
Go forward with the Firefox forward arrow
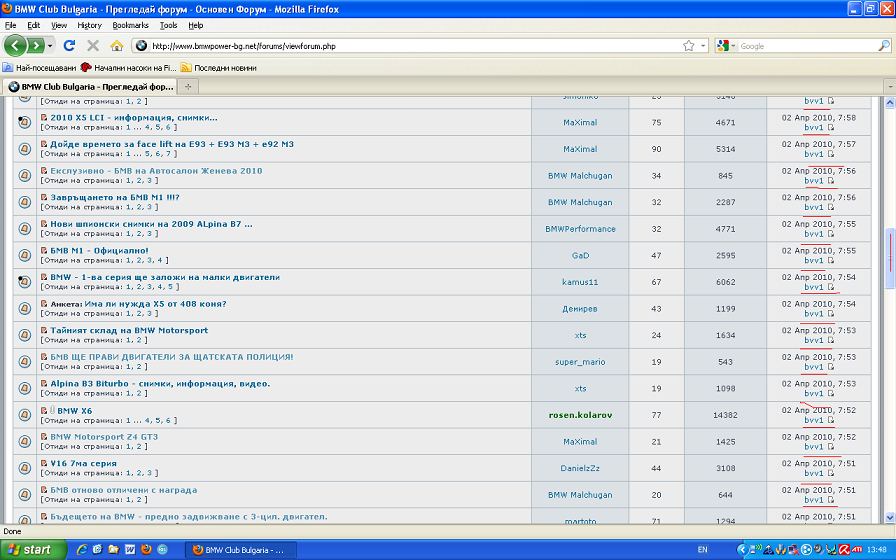(x=35, y=45)
